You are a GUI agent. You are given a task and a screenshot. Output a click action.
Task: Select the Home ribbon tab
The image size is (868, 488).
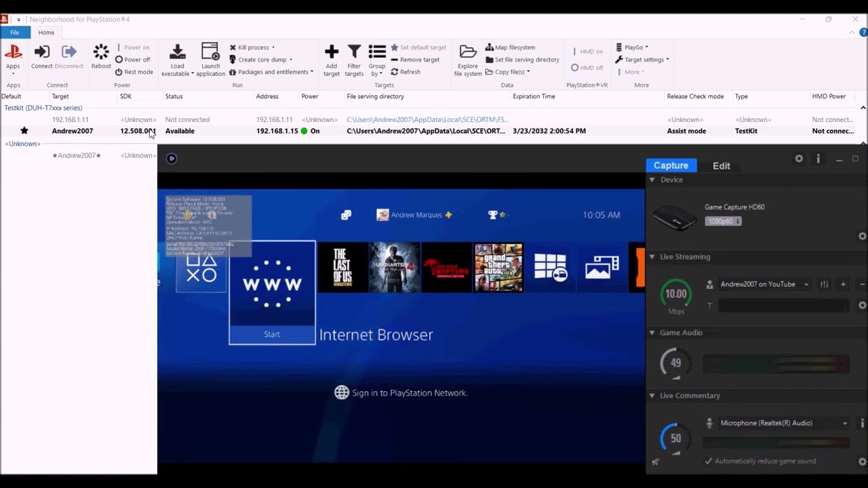click(46, 33)
